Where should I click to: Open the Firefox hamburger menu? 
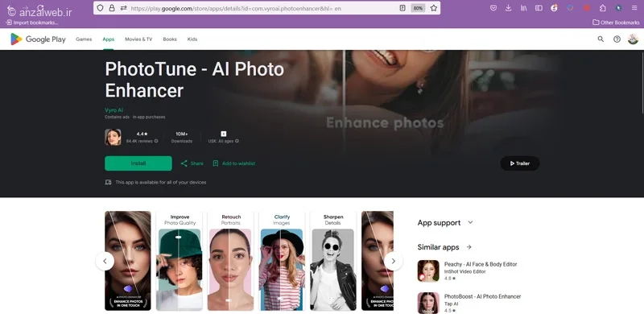[x=634, y=8]
